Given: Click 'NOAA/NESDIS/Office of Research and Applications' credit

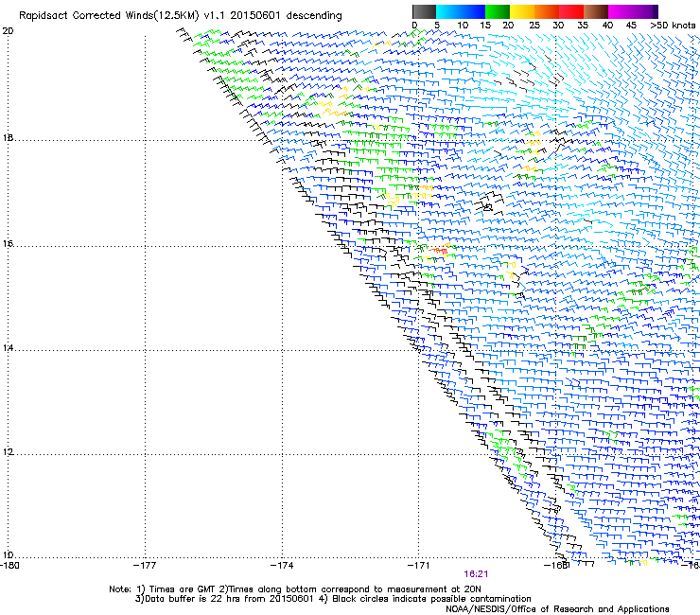Looking at the screenshot, I should pos(557,609).
